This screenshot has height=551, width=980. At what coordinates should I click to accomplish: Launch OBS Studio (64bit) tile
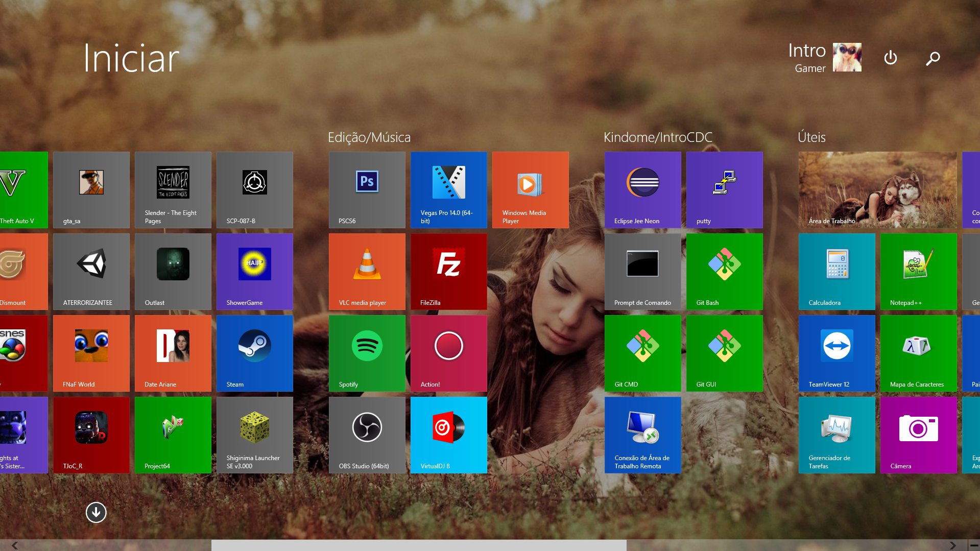click(x=367, y=435)
